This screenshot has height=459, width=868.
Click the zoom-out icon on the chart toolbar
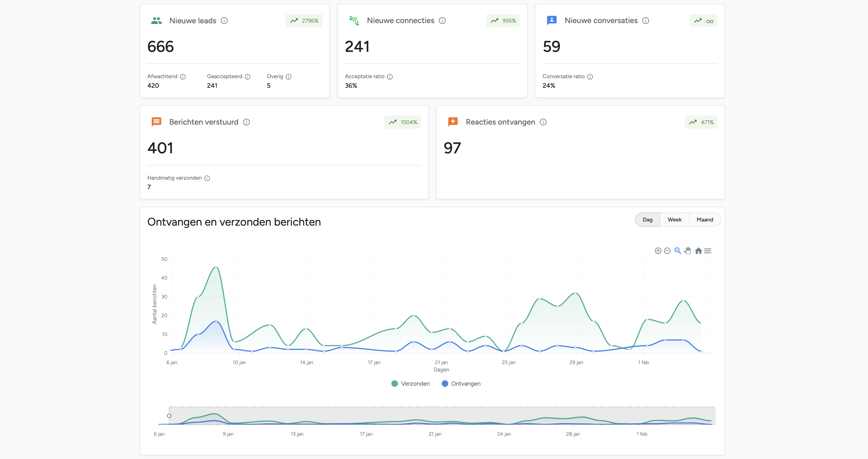click(668, 251)
